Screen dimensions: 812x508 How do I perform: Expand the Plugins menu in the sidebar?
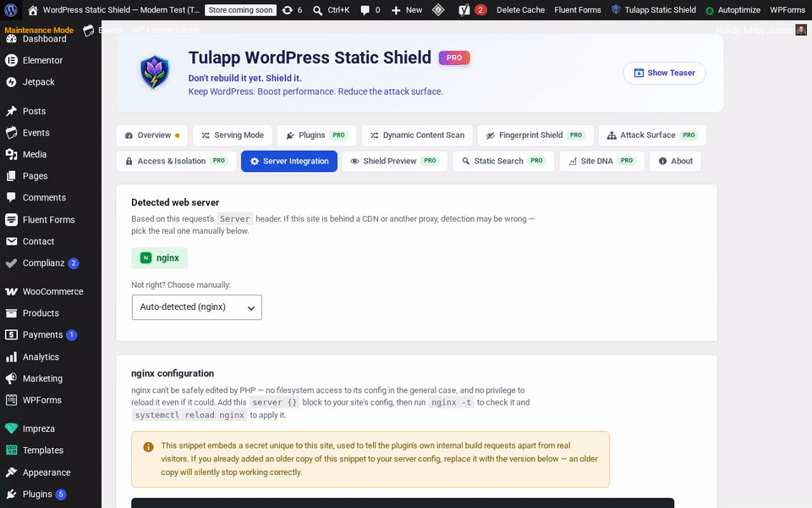37,494
